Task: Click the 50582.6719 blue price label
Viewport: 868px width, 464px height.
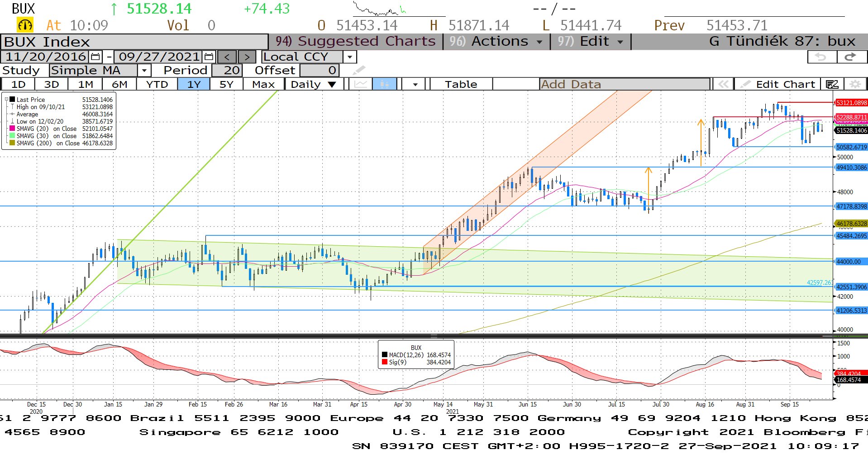Action: click(x=851, y=147)
